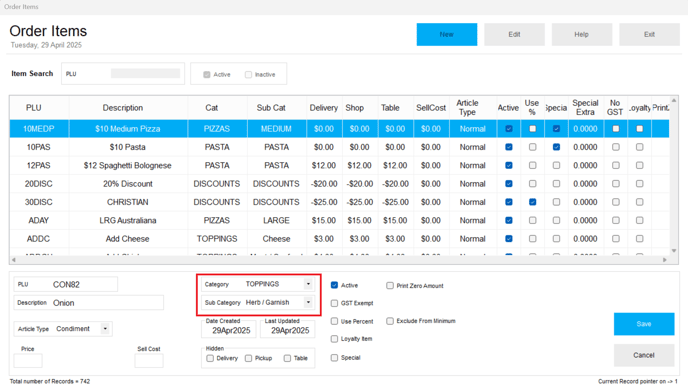Click the table's scroll down arrow
The width and height of the screenshot is (688, 385).
point(674,251)
